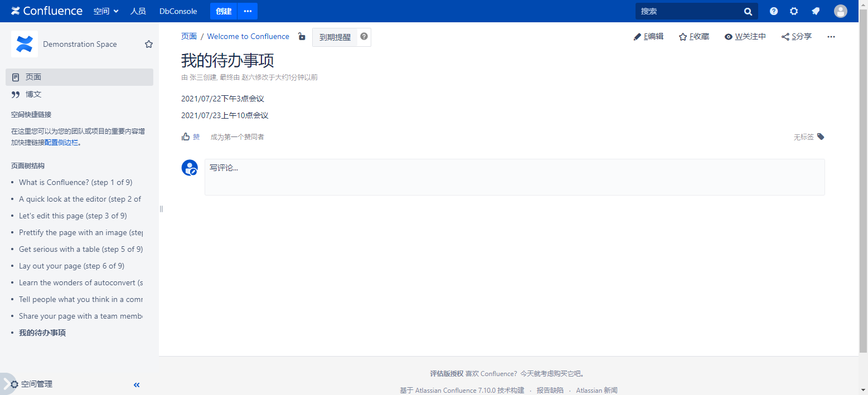Click the page restrictions unlock icon
This screenshot has height=395, width=868.
pyautogui.click(x=302, y=37)
